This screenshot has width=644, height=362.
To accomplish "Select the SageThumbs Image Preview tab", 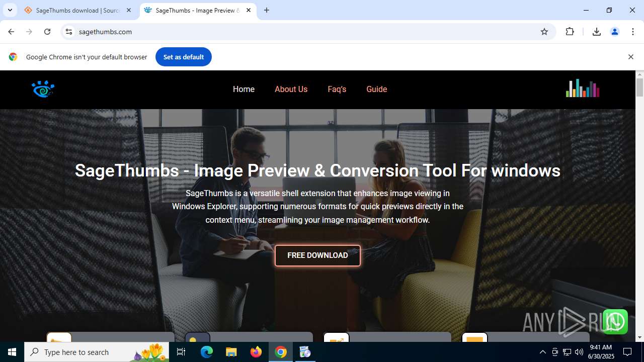I will click(x=197, y=10).
